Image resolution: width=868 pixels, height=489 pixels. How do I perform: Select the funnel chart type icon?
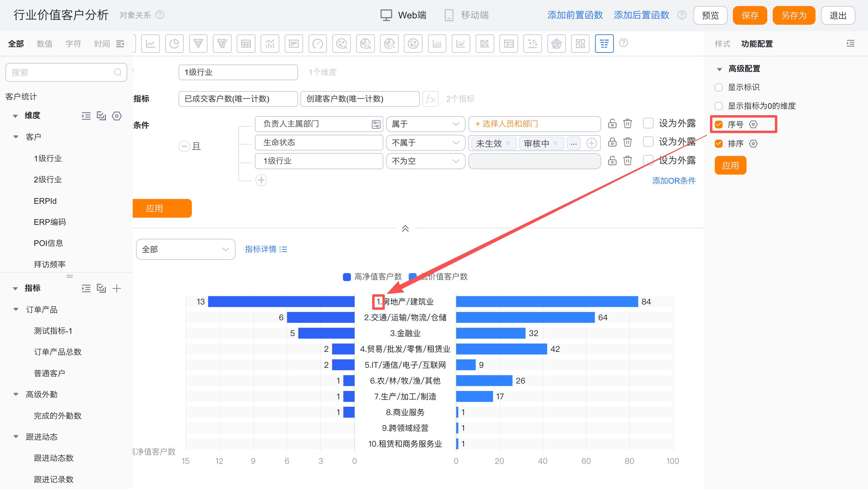click(x=198, y=44)
